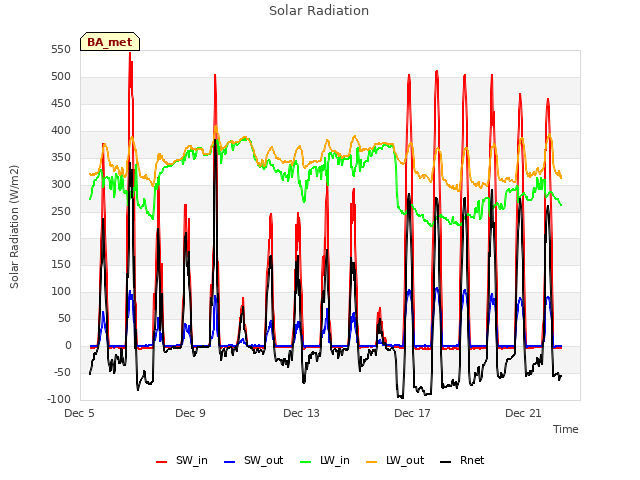This screenshot has width=640, height=480.
Task: Toggle the LW_in legend entry
Action: [x=325, y=460]
